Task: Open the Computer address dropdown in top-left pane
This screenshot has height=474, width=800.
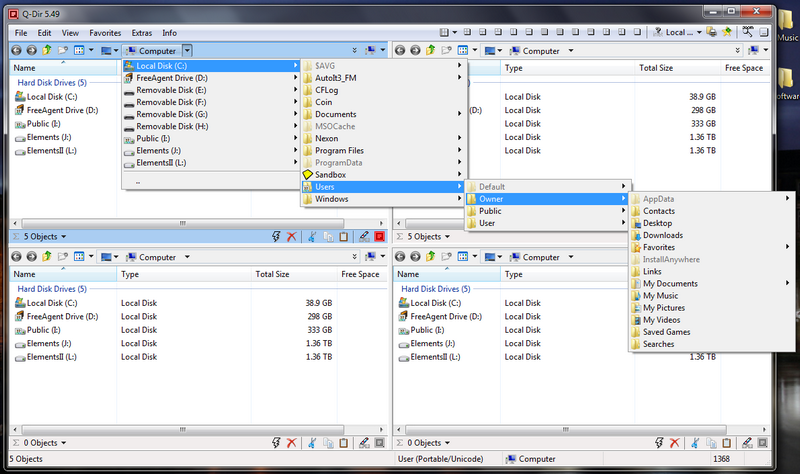Action: [187, 50]
